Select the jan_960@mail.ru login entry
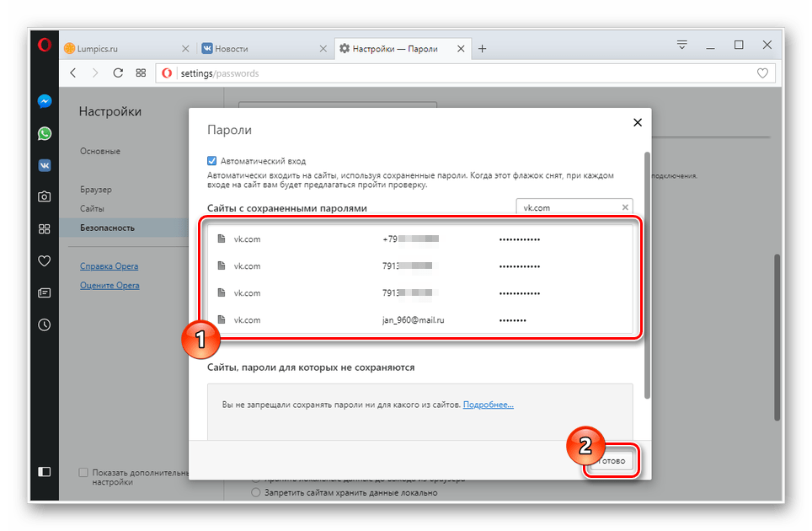Image resolution: width=812 pixels, height=531 pixels. coord(414,320)
